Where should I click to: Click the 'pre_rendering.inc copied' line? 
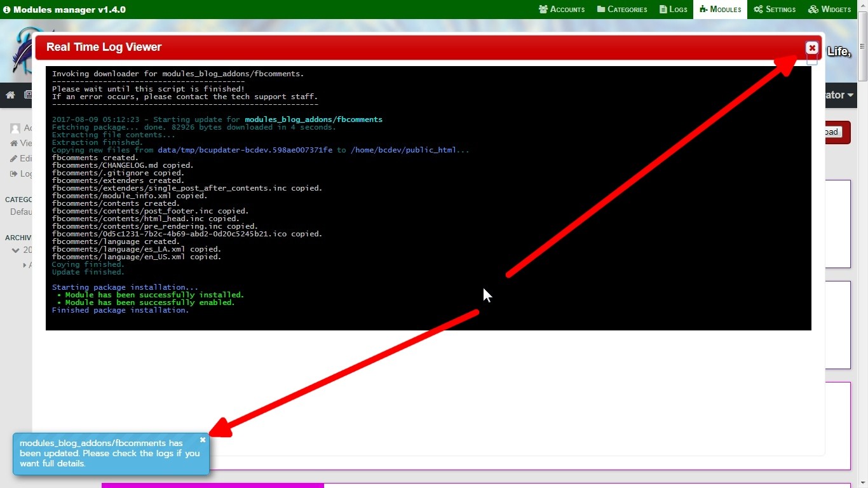click(x=155, y=226)
